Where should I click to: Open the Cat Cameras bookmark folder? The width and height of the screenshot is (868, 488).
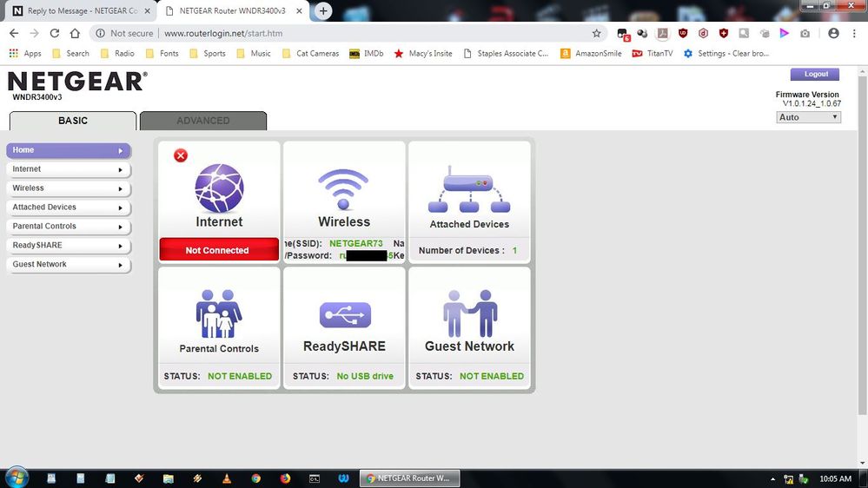click(x=310, y=53)
